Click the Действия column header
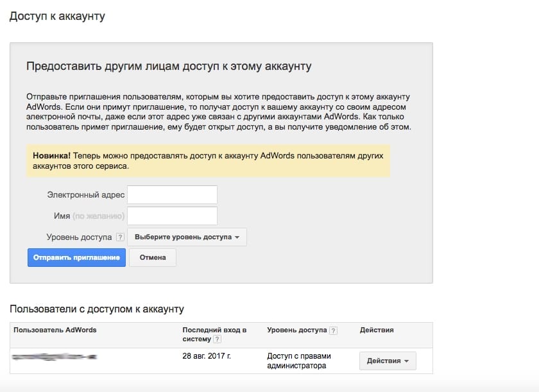This screenshot has height=392, width=539. pyautogui.click(x=377, y=330)
